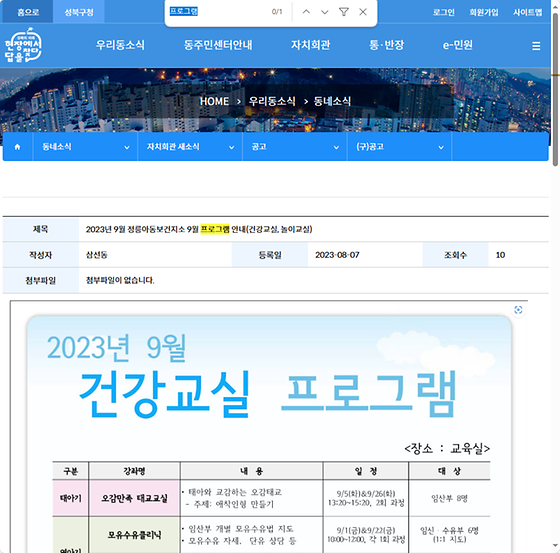560x553 pixels.
Task: Click the registration date 2023-08-07
Action: [337, 255]
